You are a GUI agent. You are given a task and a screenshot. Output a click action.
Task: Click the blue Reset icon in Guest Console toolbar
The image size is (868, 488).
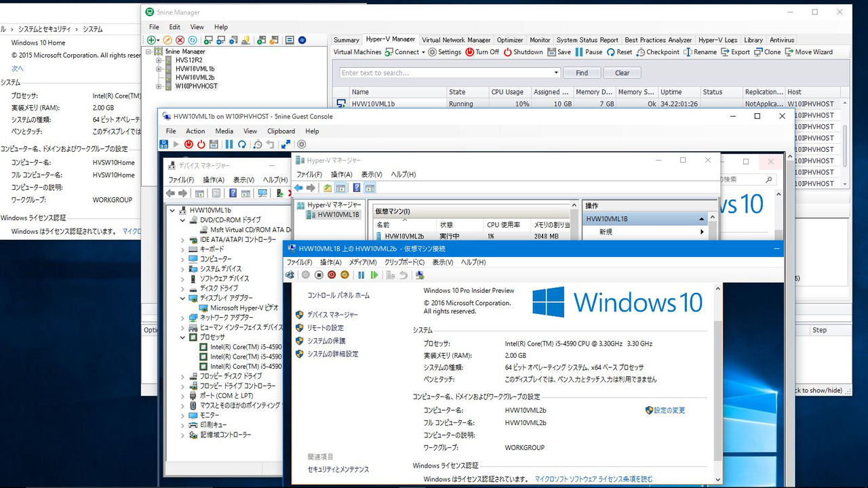(x=241, y=144)
